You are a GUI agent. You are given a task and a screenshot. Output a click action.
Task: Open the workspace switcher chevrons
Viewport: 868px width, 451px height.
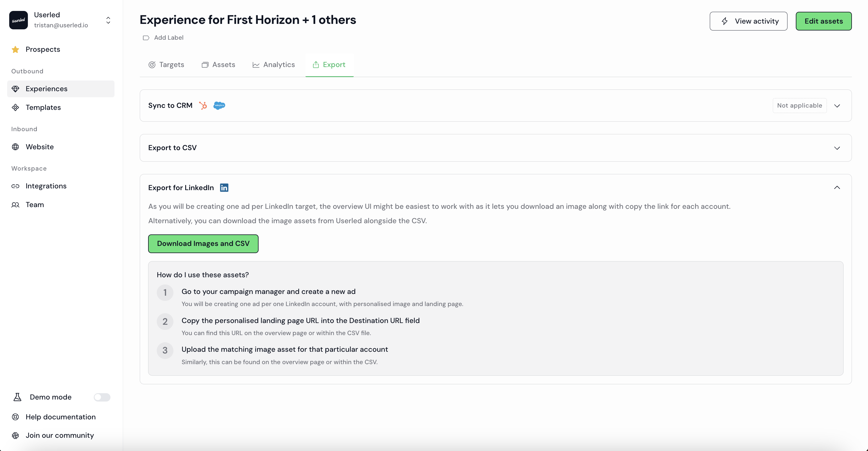[108, 20]
